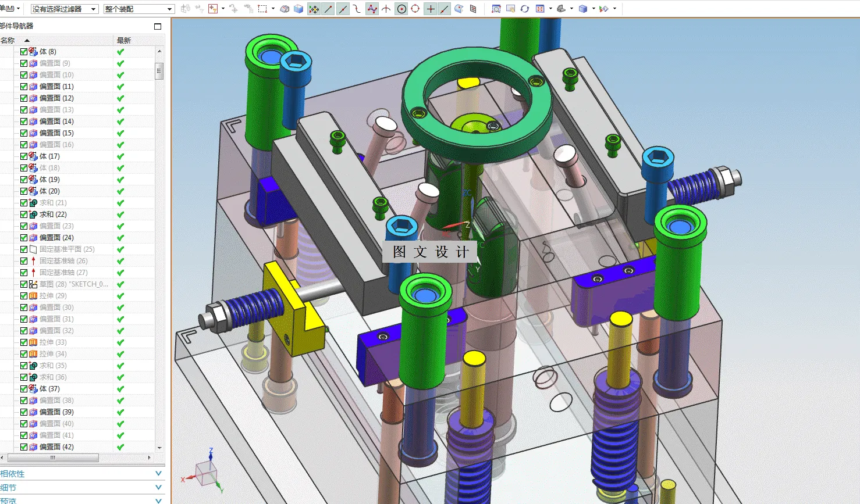Select the 固定基准轴 (26) feature
Viewport: 860px width, 504px height.
click(x=63, y=261)
